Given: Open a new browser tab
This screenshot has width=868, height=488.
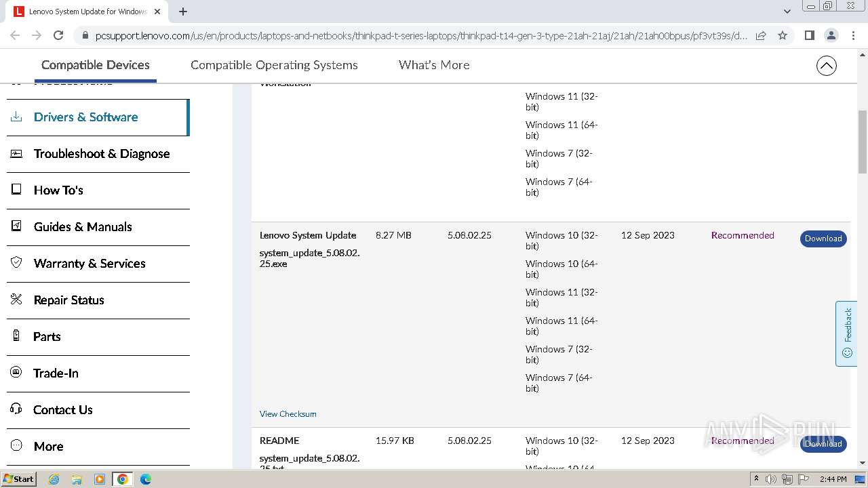Looking at the screenshot, I should point(183,12).
